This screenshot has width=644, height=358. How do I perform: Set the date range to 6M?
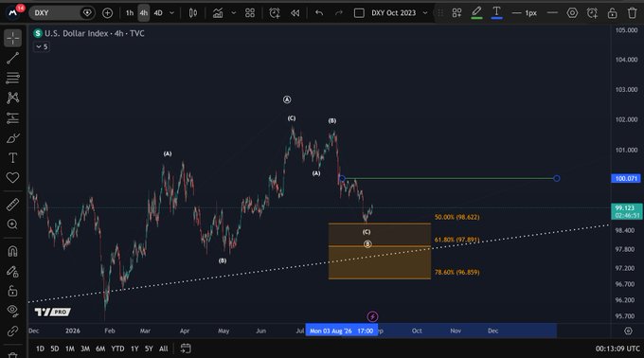[100, 349]
